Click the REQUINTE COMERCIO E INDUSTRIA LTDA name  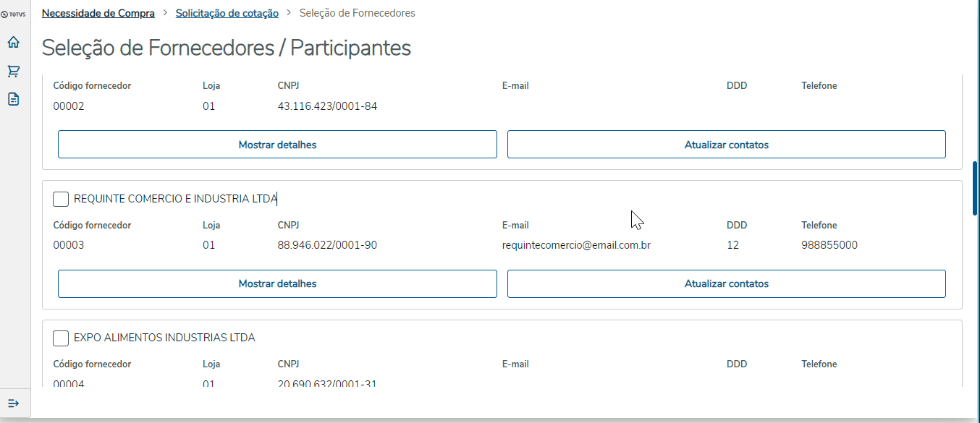[x=175, y=199]
